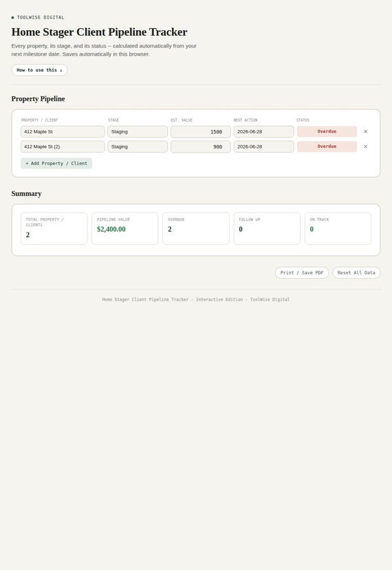
Task: Delete the 412 Maple St (2) row
Action: (x=365, y=146)
